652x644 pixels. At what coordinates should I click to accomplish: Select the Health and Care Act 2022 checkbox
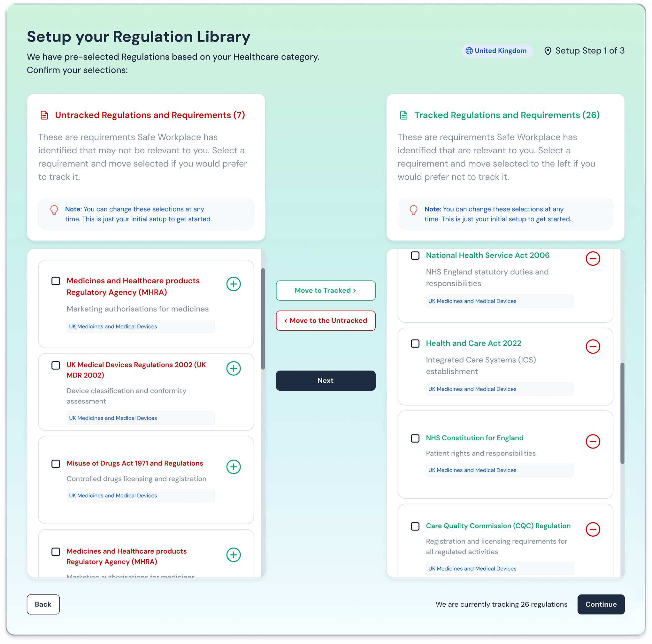pos(415,344)
